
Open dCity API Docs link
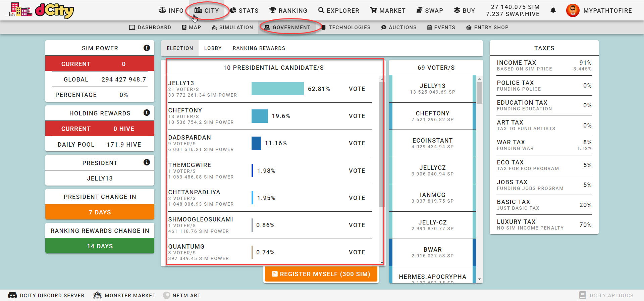(x=606, y=295)
